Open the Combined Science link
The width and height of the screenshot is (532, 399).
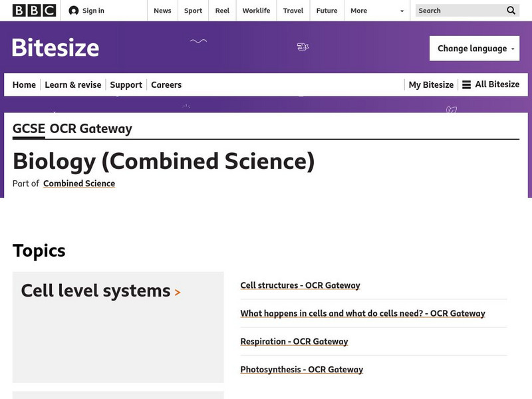tap(79, 184)
